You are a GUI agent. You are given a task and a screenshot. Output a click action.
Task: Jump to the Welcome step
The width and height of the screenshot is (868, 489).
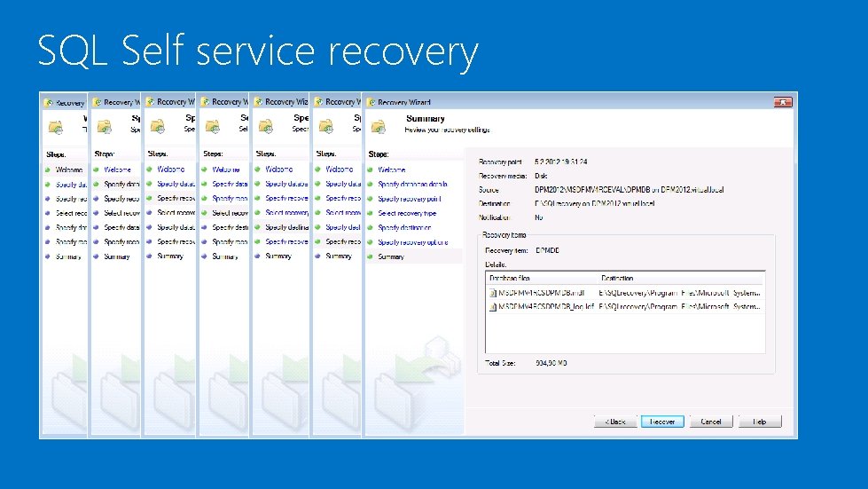tap(391, 170)
